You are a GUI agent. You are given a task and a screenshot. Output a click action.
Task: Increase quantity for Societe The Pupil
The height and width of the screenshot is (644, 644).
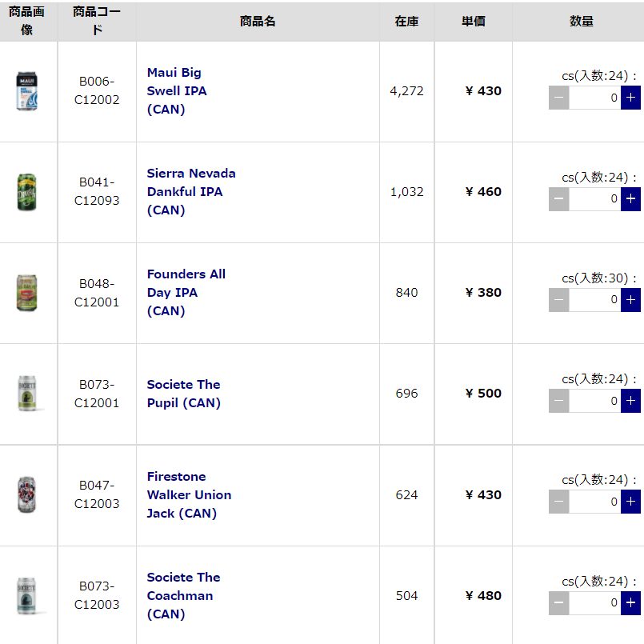[x=630, y=401]
